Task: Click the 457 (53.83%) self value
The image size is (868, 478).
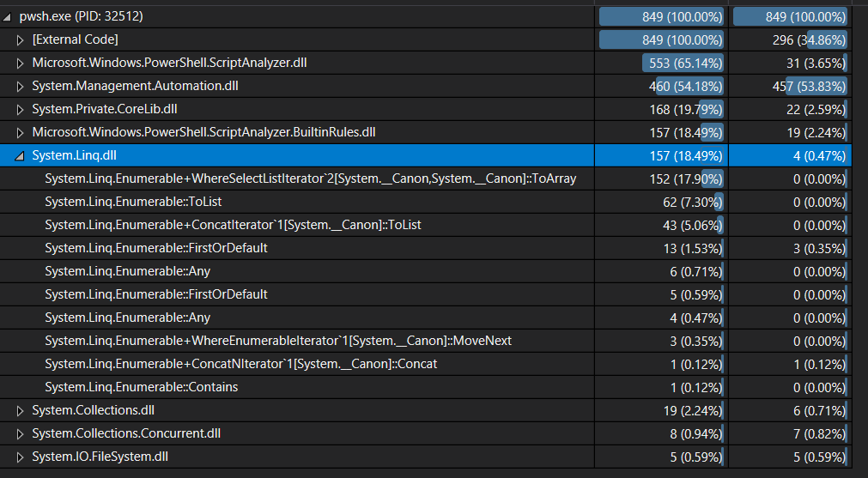Action: pos(809,87)
